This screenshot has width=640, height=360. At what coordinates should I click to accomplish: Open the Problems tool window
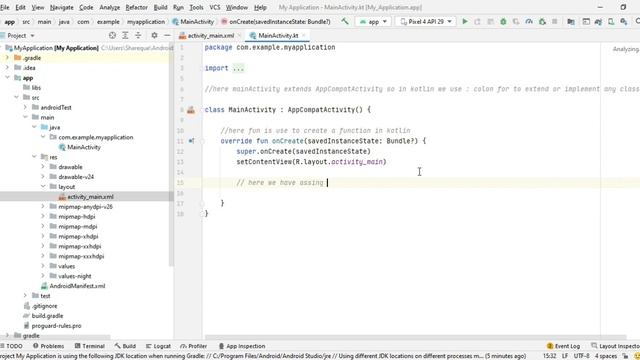click(49, 346)
